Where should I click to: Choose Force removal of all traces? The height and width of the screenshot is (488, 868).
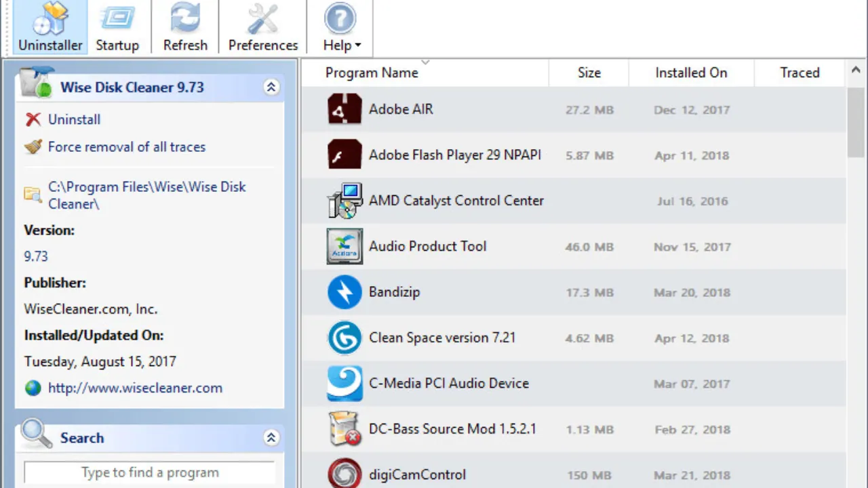coord(127,146)
